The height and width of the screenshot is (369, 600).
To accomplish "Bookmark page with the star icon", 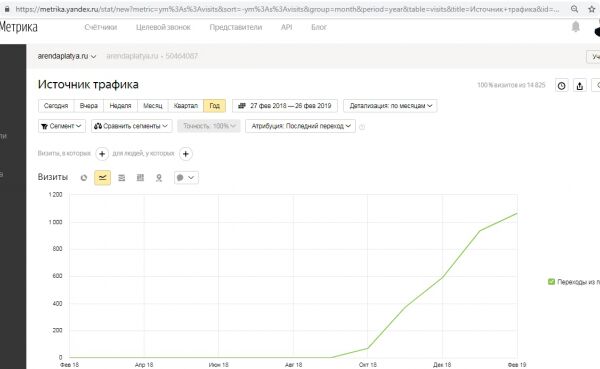I will point(592,9).
